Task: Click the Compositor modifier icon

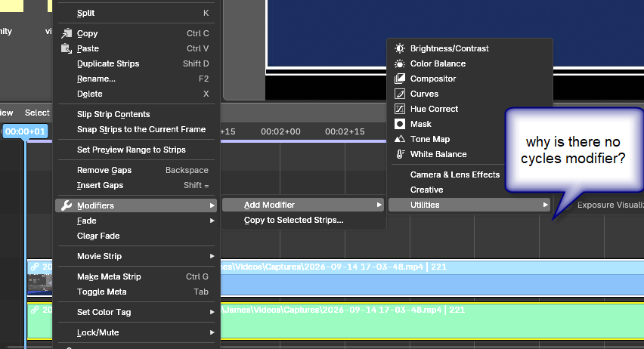Action: (x=400, y=79)
